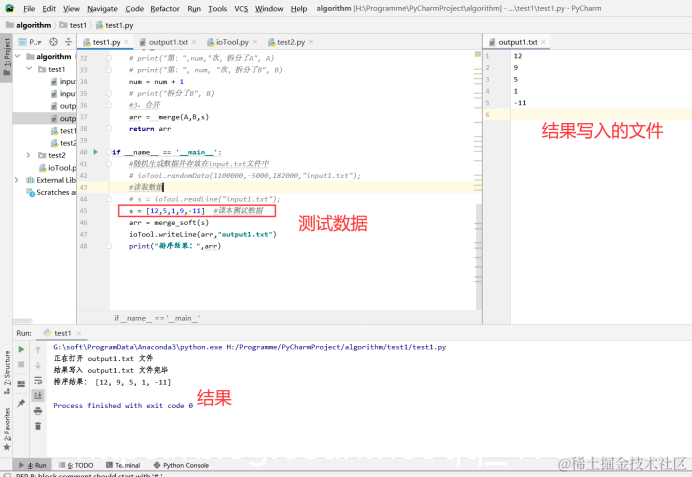Open the Code menu

tap(134, 8)
